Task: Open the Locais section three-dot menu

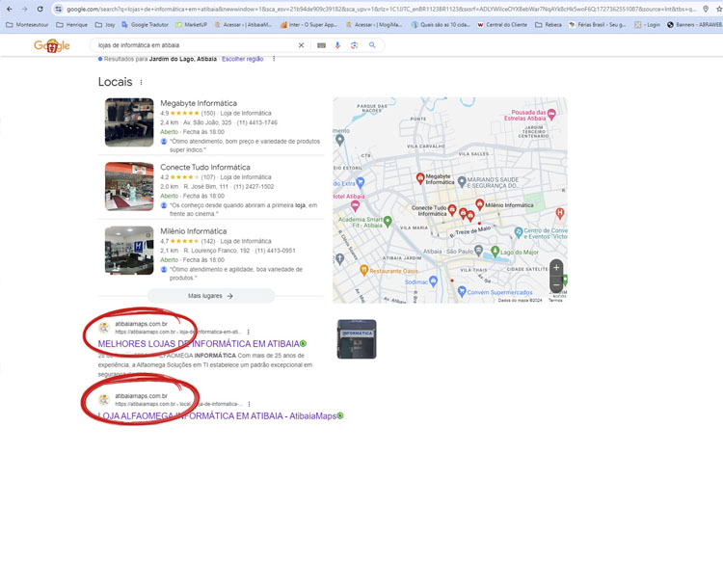Action: tap(141, 83)
